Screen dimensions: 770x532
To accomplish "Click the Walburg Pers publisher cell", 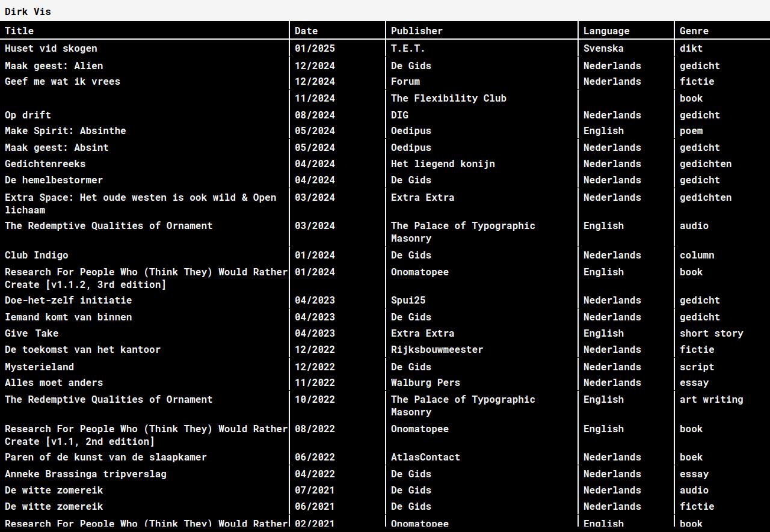I will [425, 382].
